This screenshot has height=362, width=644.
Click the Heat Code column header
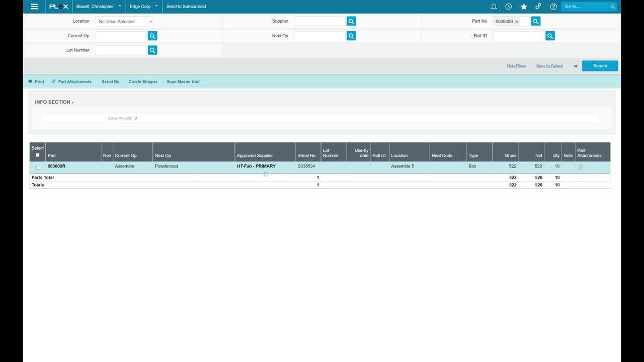[448, 152]
